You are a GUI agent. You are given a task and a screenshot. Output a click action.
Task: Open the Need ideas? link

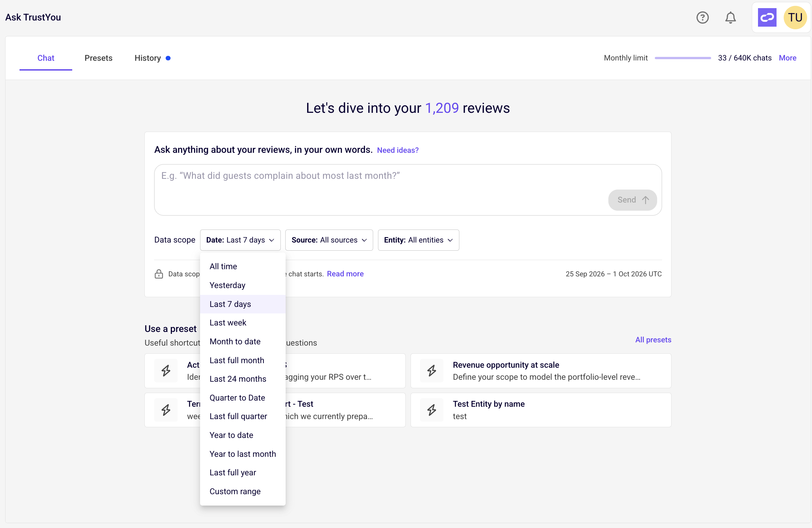398,150
